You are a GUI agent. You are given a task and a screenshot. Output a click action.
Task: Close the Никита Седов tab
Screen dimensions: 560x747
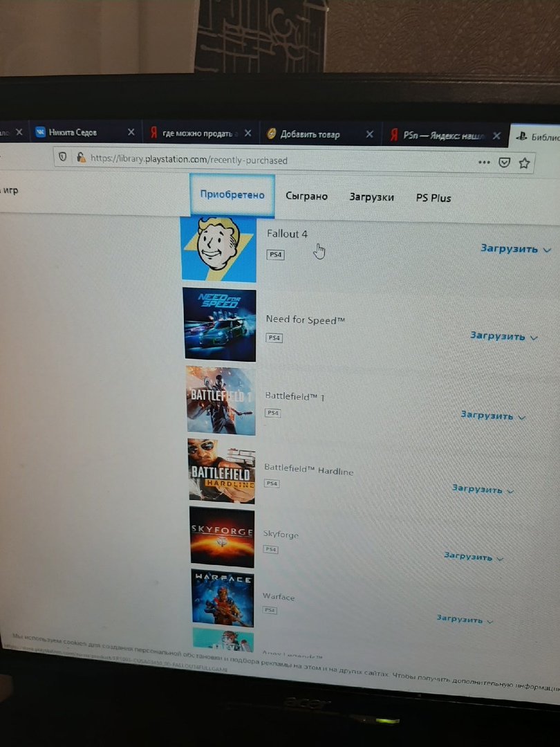(x=131, y=132)
